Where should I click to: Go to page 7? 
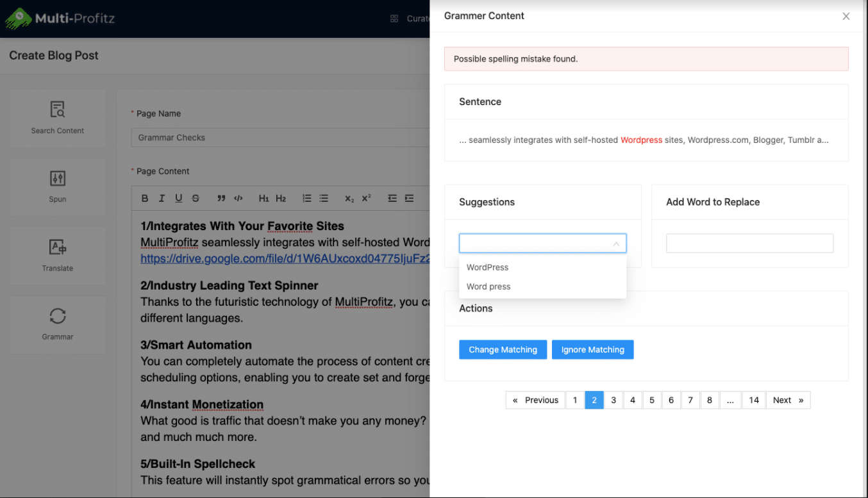690,400
